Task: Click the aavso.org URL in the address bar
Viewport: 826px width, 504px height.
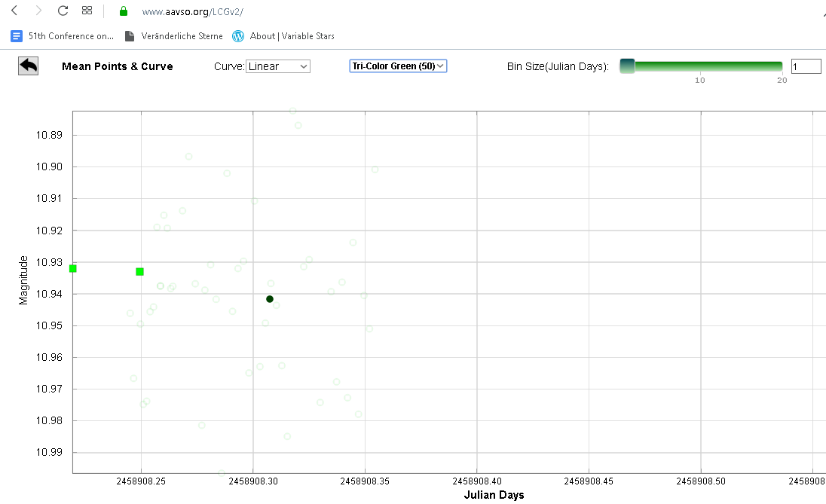Action: 192,12
